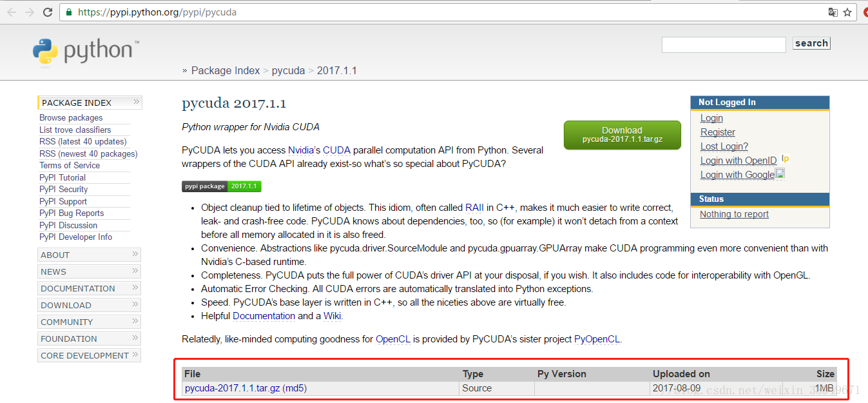The image size is (868, 403).
Task: Click the search button
Action: point(811,43)
